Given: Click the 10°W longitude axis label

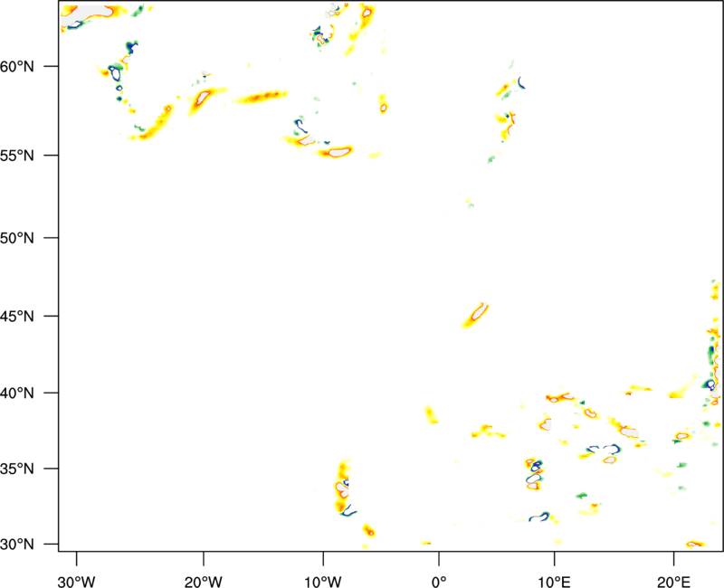Looking at the screenshot, I should coord(323,582).
